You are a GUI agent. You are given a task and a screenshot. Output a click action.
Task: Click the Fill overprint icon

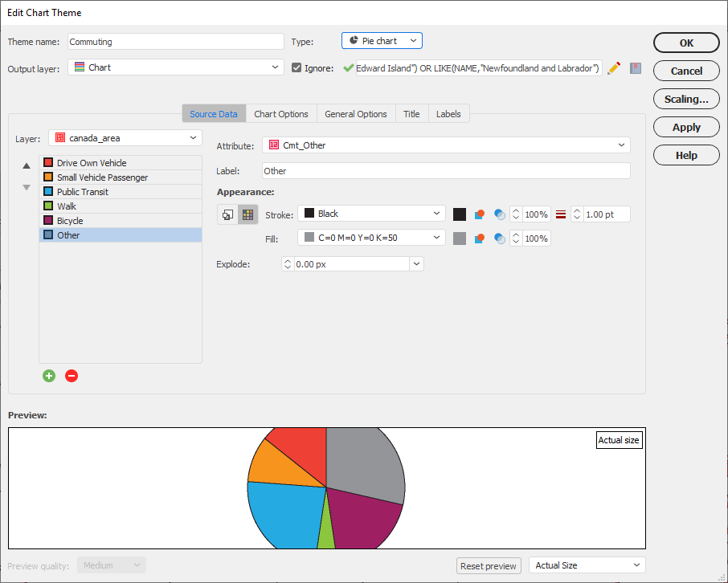(x=480, y=238)
